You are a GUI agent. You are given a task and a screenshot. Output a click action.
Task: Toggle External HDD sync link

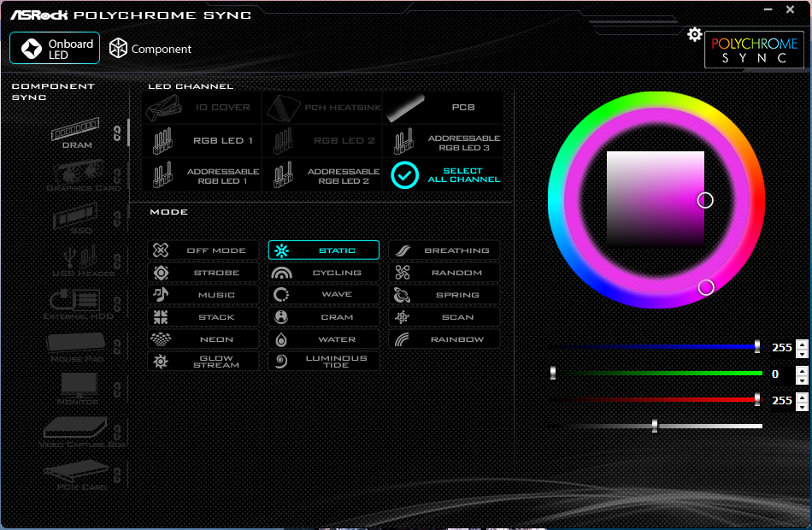[x=118, y=304]
